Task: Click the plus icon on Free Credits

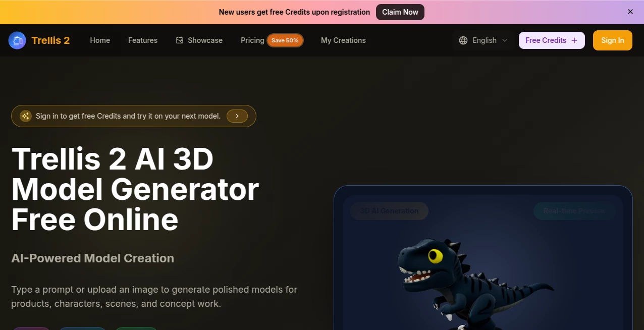Action: click(574, 40)
